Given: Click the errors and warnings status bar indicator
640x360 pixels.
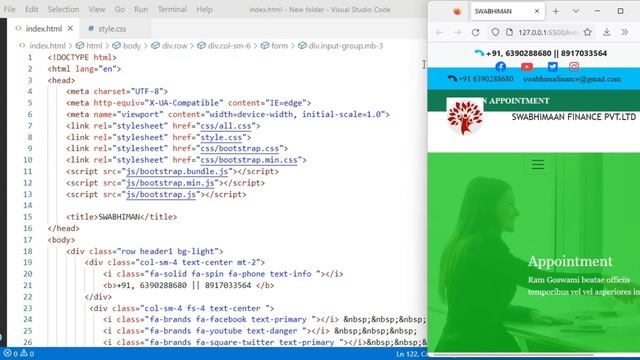Looking at the screenshot, I should coord(19,353).
